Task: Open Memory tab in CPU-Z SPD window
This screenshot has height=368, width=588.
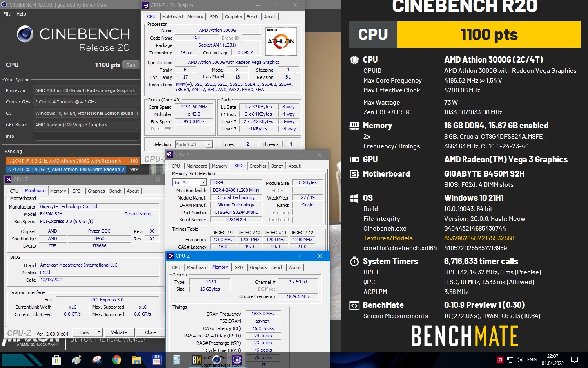Action: pos(220,166)
